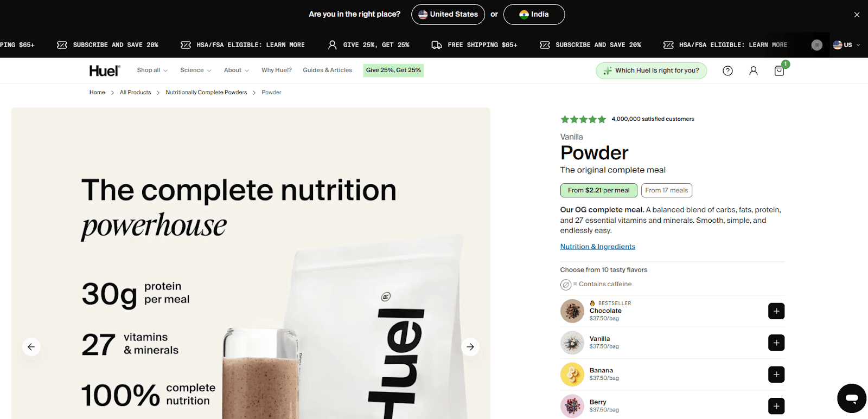
Task: Choose United States region button
Action: pyautogui.click(x=448, y=15)
